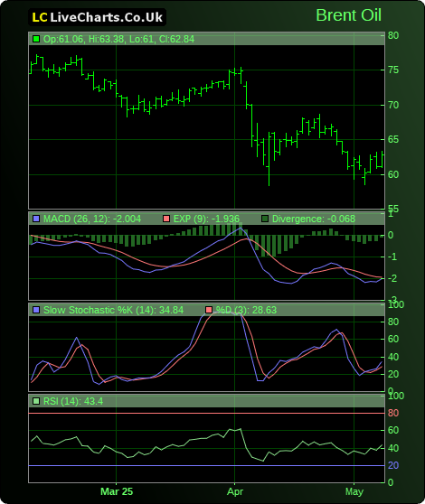Click the red EXP (9) legend square

[x=166, y=219]
